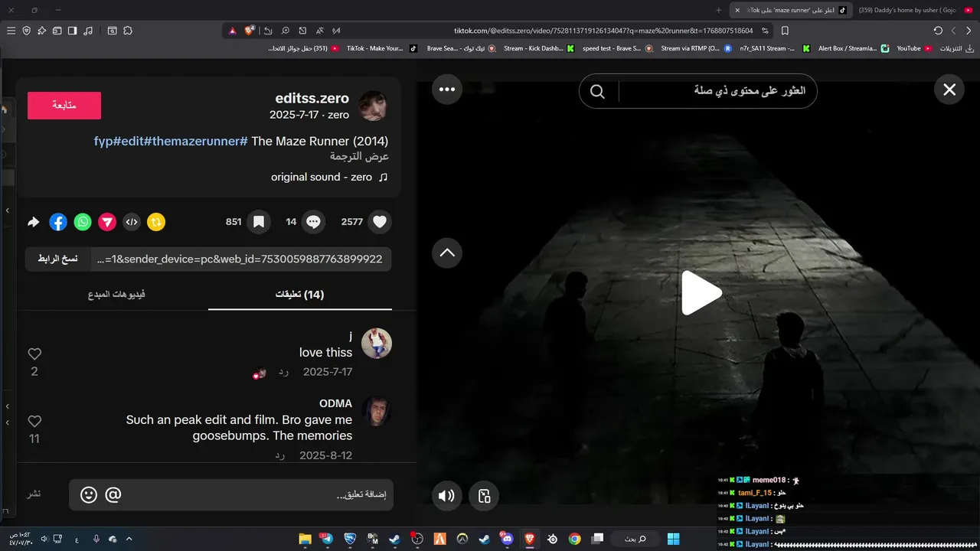Like ODMA's comment heart
This screenshot has width=980, height=551.
pyautogui.click(x=34, y=422)
